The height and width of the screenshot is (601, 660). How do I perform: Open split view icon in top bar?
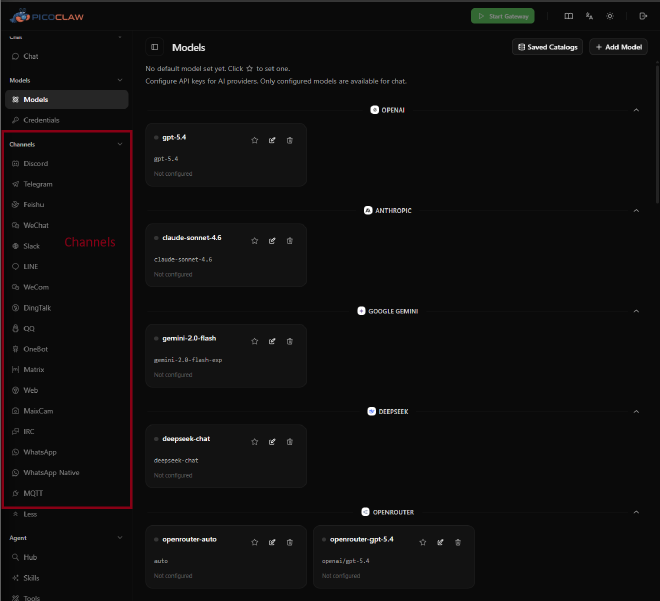569,16
